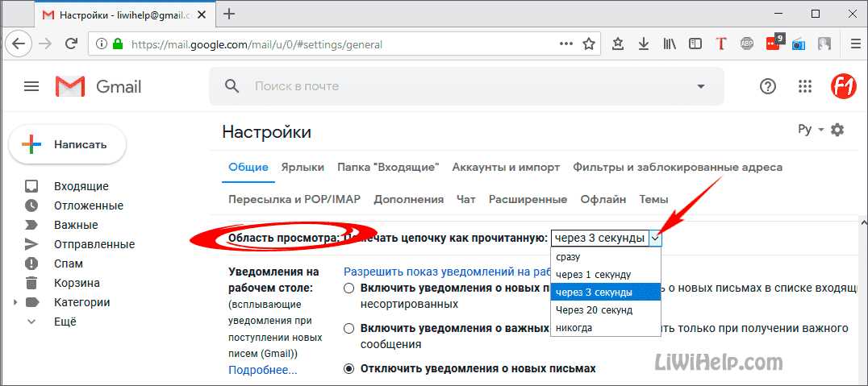Image resolution: width=868 pixels, height=386 pixels.
Task: Toggle the sidebar view icon
Action: point(695,44)
